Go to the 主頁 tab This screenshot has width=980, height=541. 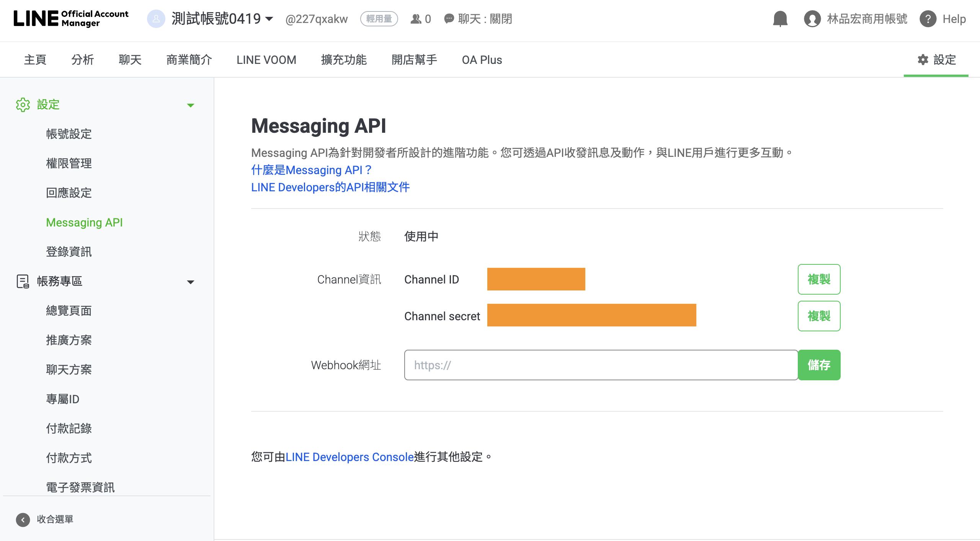(x=35, y=60)
